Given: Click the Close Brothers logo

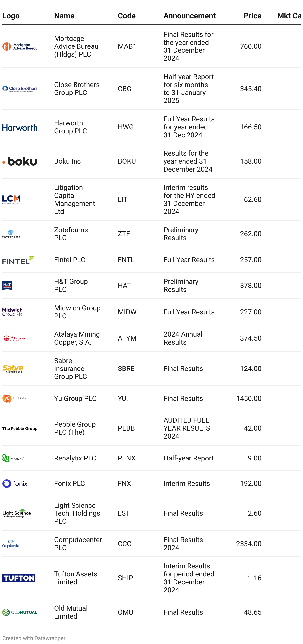Looking at the screenshot, I should pos(20,89).
